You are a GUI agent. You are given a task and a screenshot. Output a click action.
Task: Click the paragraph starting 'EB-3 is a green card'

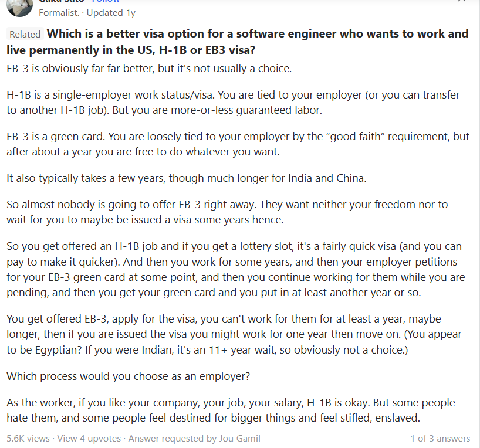pyautogui.click(x=238, y=144)
